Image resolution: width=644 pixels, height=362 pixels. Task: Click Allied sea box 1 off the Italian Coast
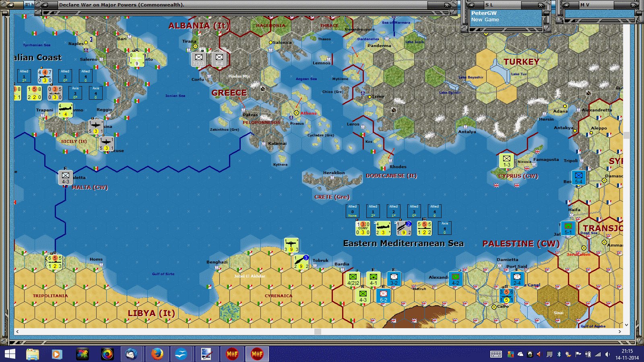(x=24, y=76)
